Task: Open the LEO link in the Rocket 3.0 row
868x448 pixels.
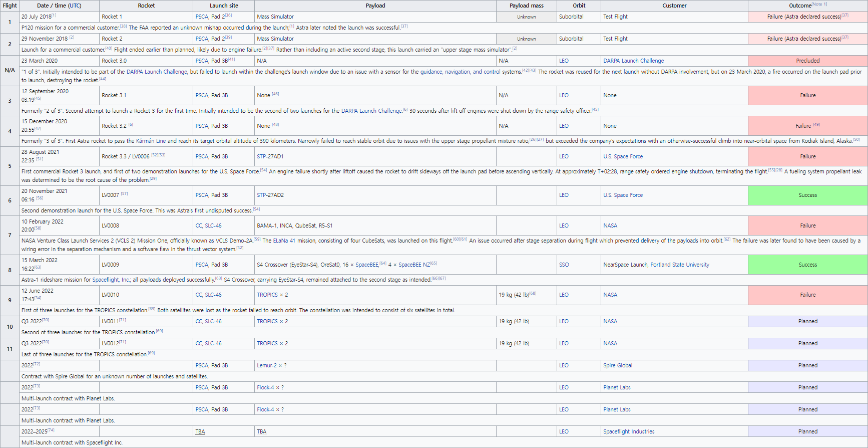Action: point(564,61)
